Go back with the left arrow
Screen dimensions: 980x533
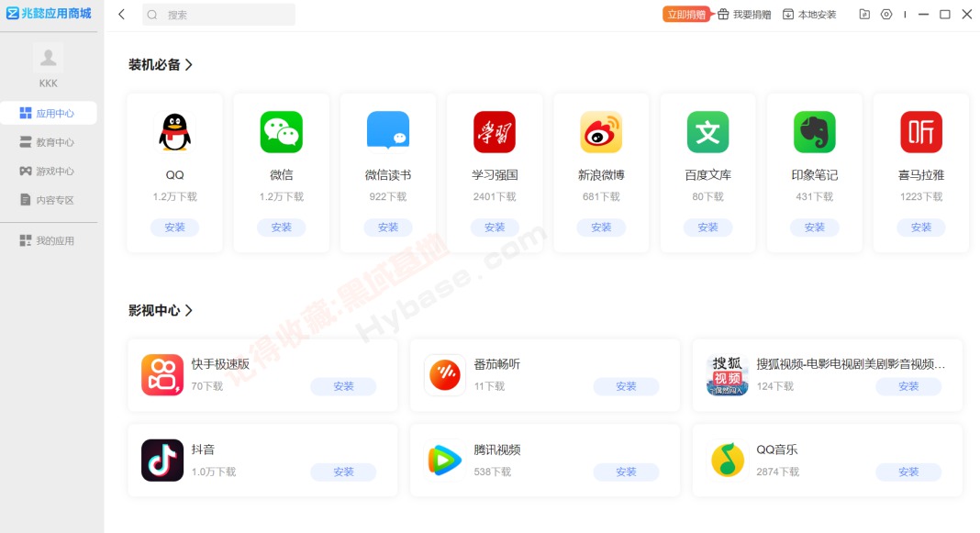[x=122, y=15]
